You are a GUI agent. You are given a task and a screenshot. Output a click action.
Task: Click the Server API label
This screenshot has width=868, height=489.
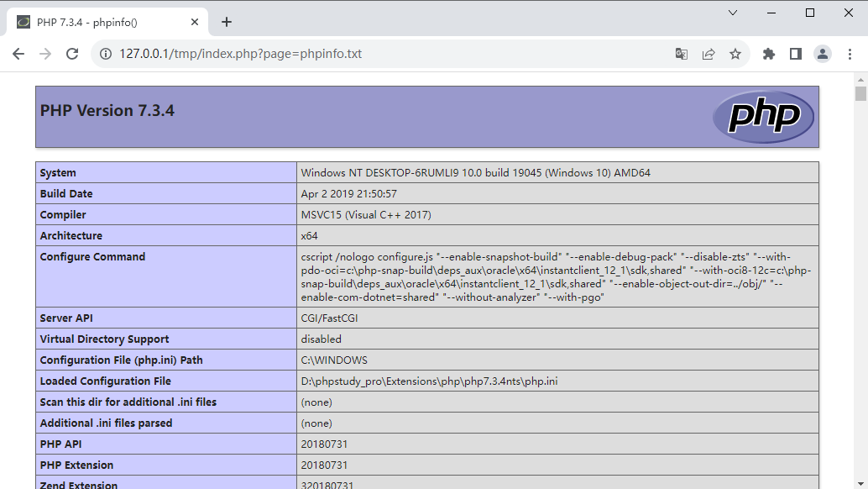click(65, 318)
